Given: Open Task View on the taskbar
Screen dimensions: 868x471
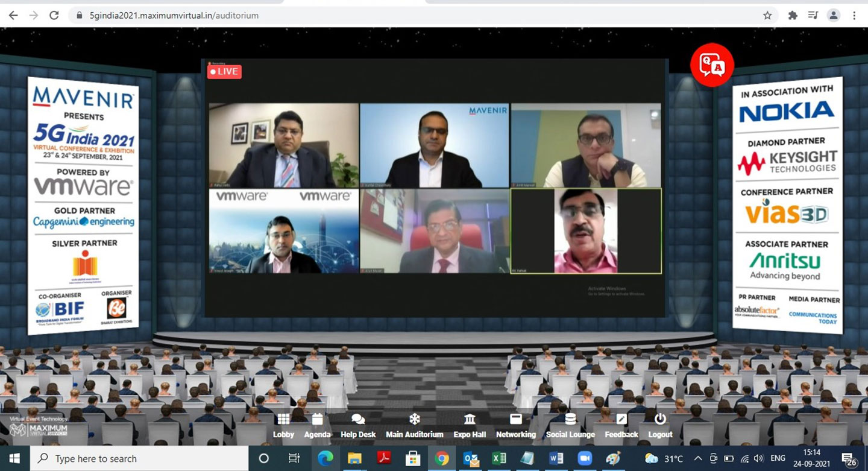Looking at the screenshot, I should point(294,458).
